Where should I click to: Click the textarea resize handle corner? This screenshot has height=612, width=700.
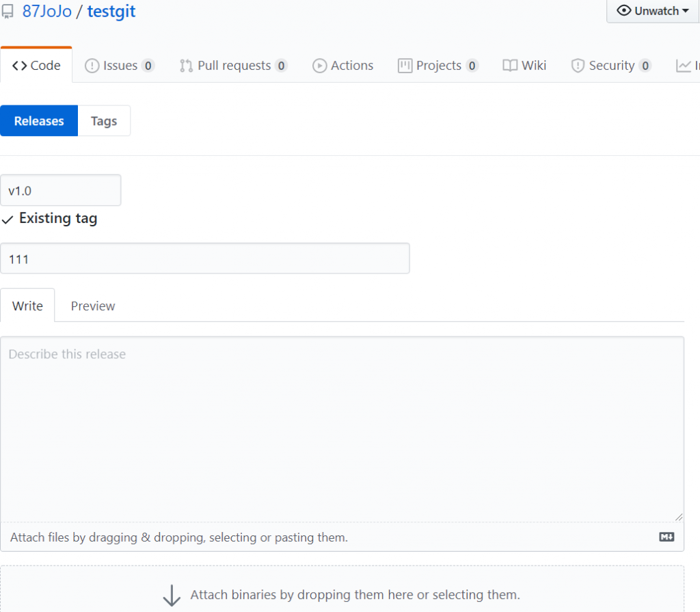click(679, 517)
